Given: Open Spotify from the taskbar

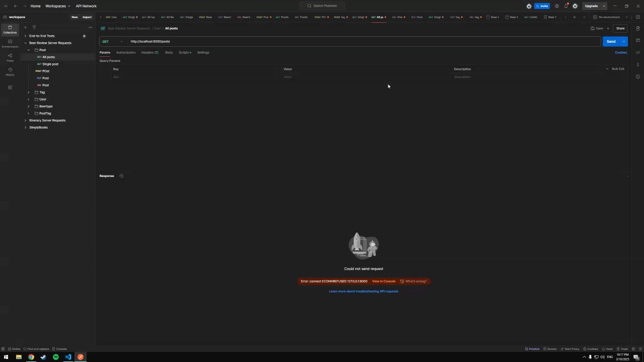Looking at the screenshot, I should click(56, 357).
